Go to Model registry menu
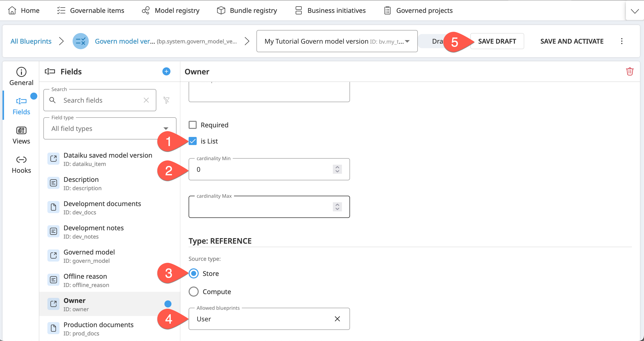Screen dimensions: 644x341 [170, 10]
